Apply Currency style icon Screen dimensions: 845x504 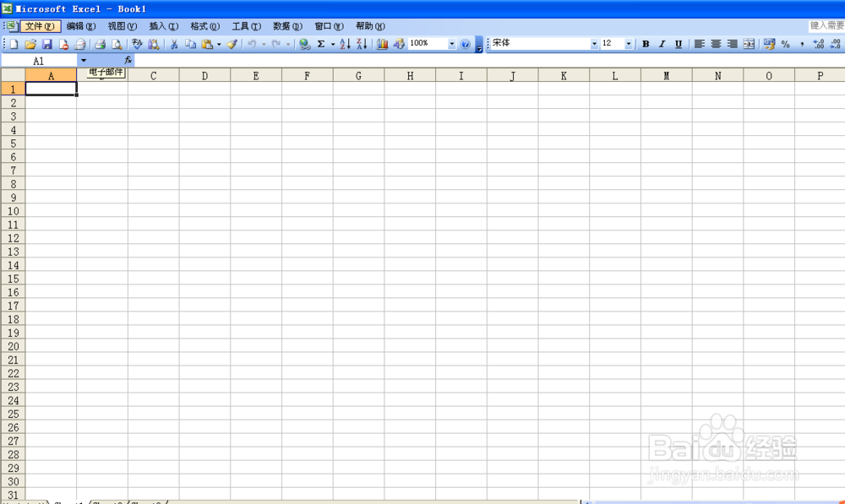click(x=769, y=44)
